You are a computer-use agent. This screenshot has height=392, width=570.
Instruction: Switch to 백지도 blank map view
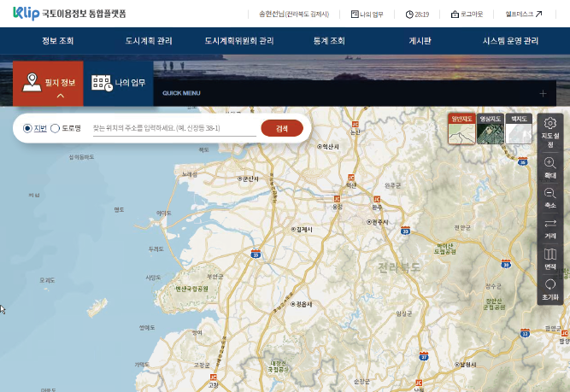pos(518,129)
